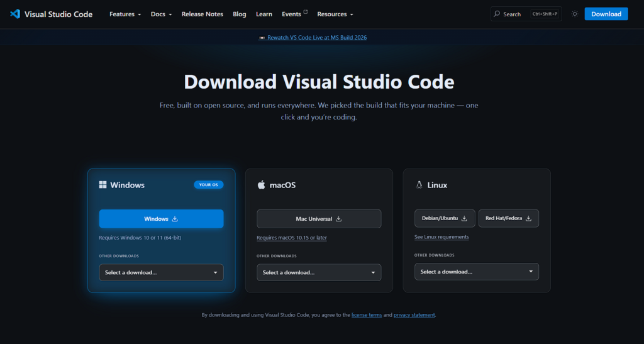Open the license terms link
The width and height of the screenshot is (644, 344).
367,315
